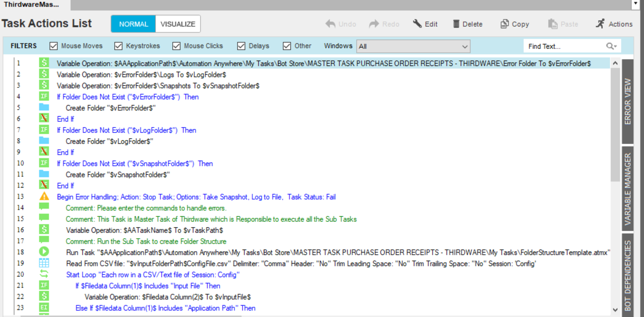Expand the Find Text search options arrow
The image size is (644, 317).
click(615, 47)
